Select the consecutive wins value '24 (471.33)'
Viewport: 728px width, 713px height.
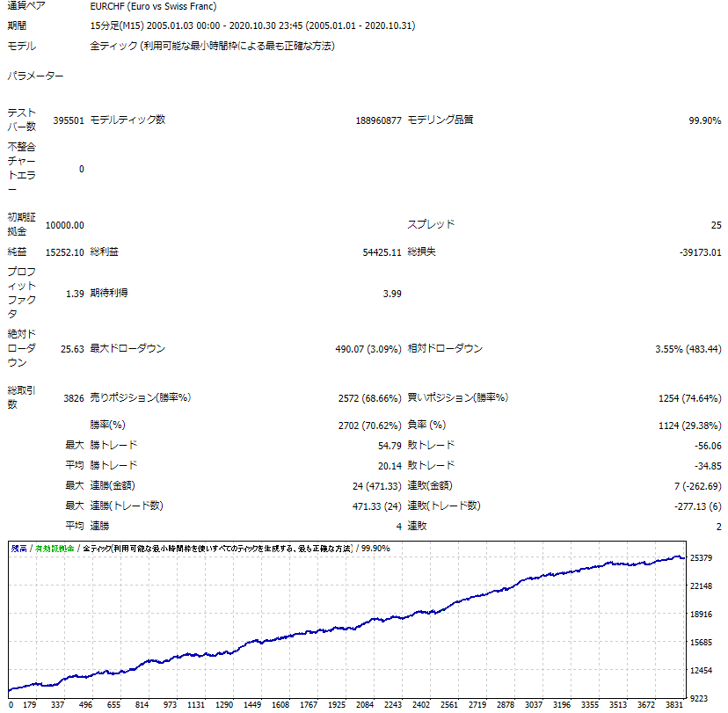(377, 486)
